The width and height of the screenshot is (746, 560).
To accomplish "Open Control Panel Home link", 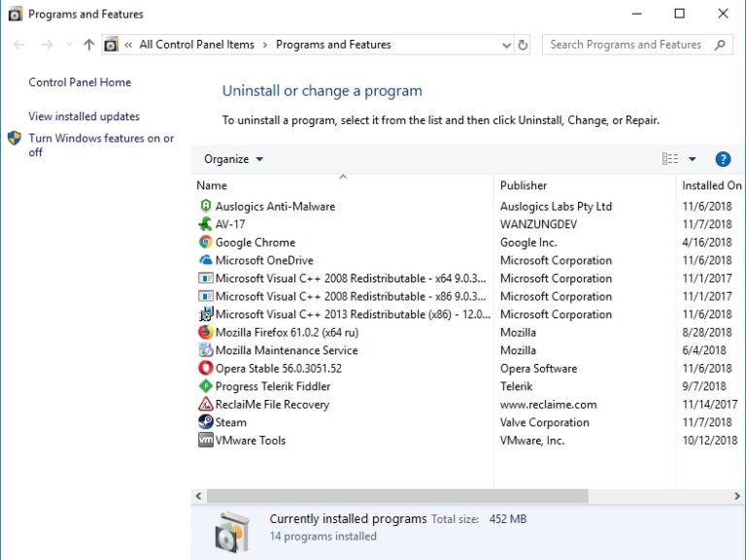I will tap(80, 82).
